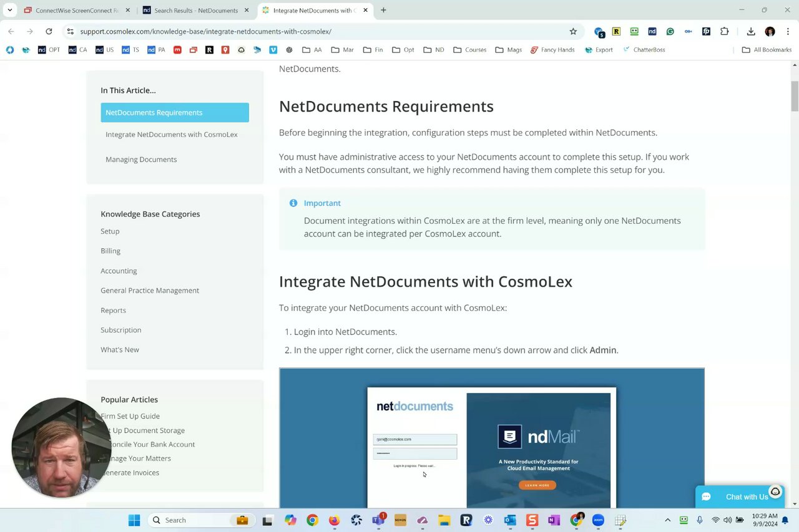Expand the ND bookmarks folder
Screen dimensions: 799x532
[x=434, y=50]
